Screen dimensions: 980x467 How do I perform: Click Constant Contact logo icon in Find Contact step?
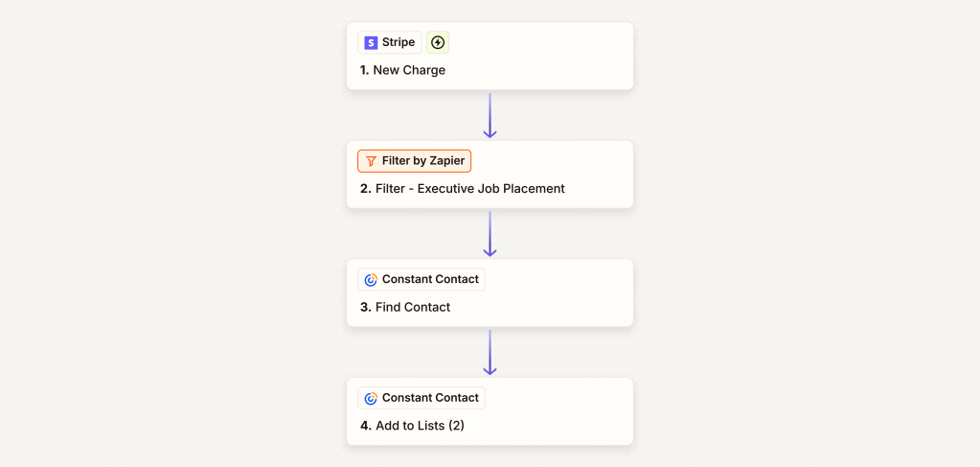pyautogui.click(x=371, y=280)
